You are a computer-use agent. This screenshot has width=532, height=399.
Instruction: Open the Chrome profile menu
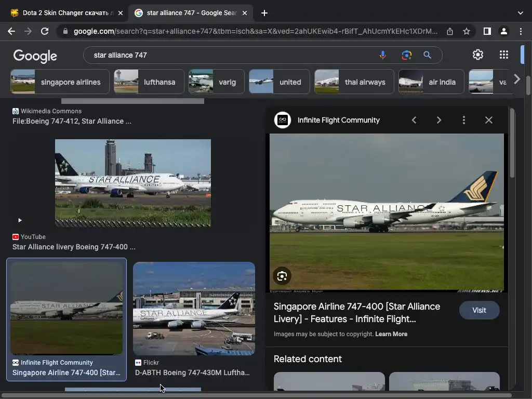503,31
